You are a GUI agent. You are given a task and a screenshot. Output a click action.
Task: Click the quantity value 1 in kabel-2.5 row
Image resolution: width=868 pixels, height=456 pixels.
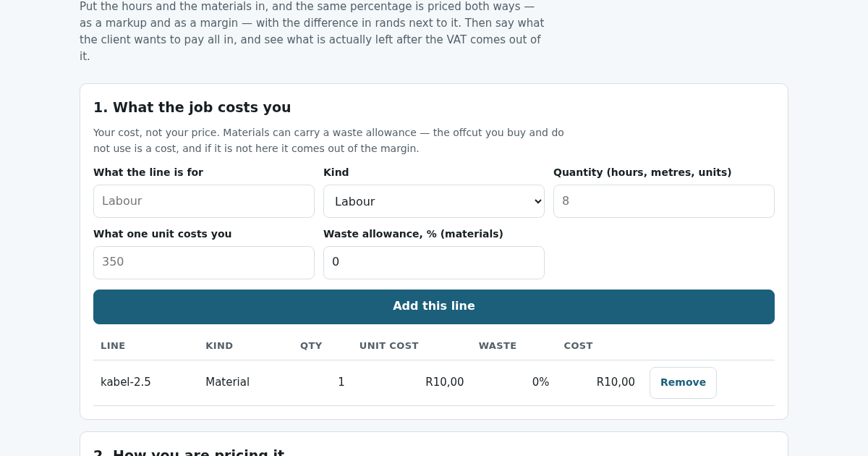341,382
